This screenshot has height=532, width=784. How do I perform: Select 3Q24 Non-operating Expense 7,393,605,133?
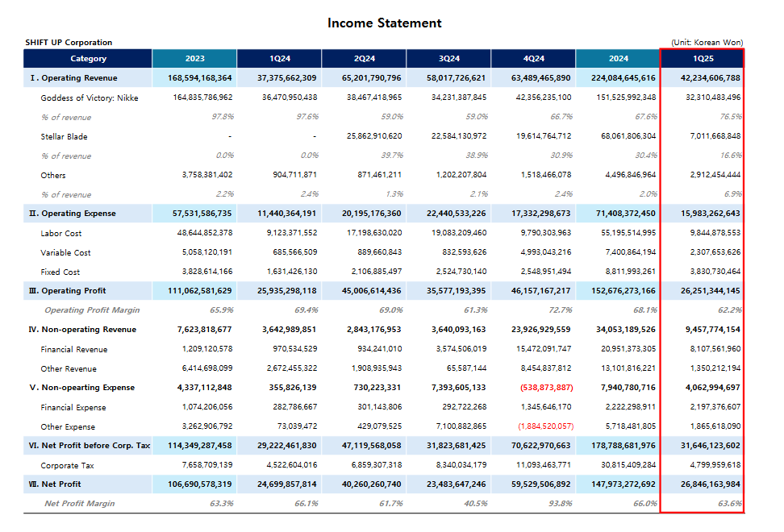(458, 388)
